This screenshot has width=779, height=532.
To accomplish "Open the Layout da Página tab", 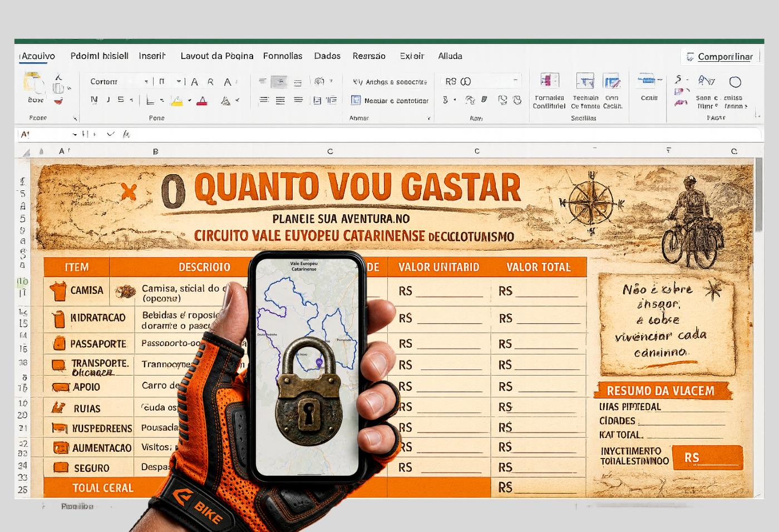I will click(217, 56).
